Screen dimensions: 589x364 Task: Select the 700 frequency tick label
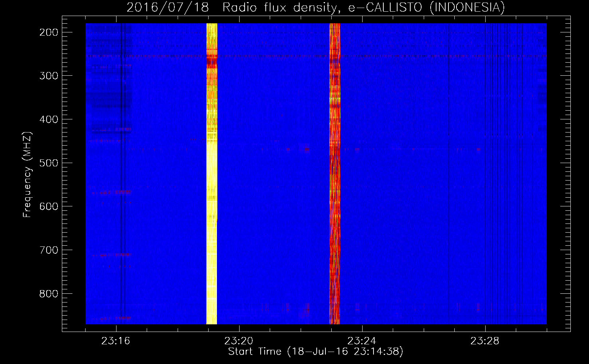49,250
